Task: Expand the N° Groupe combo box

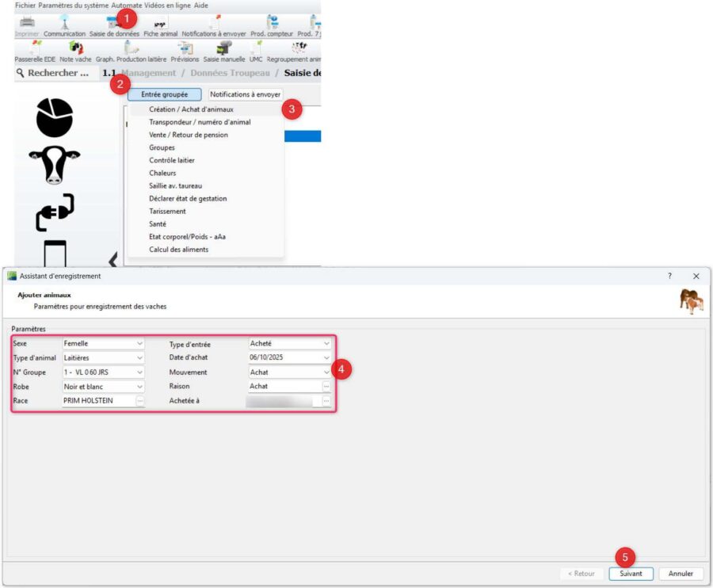Action: [139, 372]
